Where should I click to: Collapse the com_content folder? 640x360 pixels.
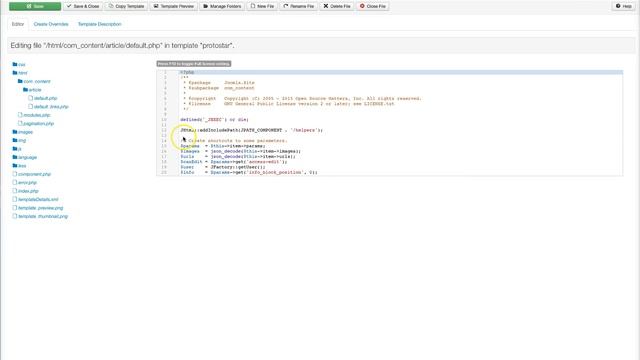pos(34,81)
